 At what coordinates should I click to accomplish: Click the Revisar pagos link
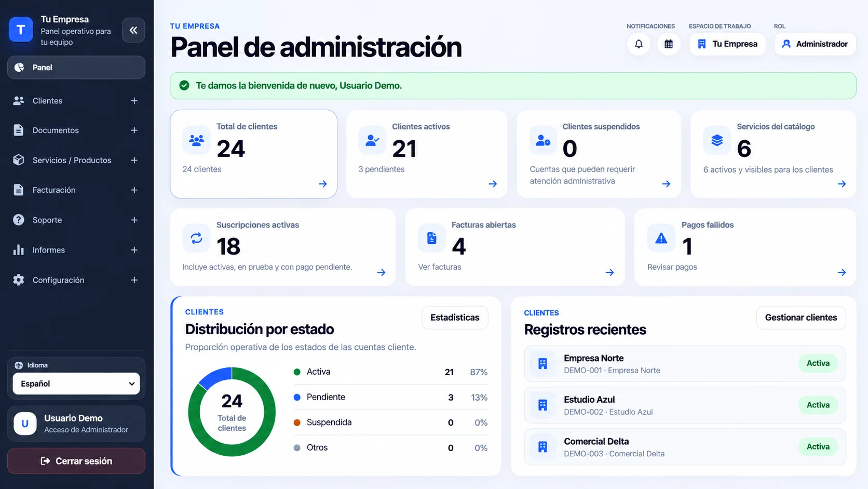(x=672, y=267)
